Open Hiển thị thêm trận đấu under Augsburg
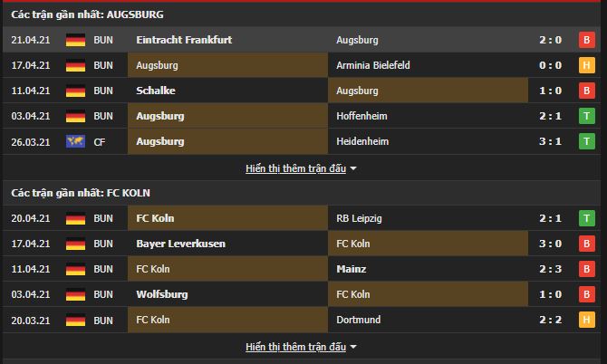The width and height of the screenshot is (607, 364). 295,168
